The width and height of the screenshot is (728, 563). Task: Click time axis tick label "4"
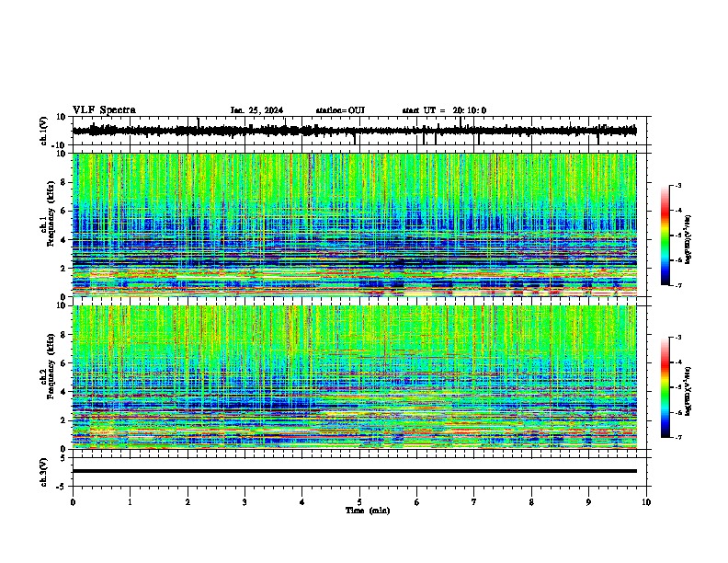pos(302,502)
